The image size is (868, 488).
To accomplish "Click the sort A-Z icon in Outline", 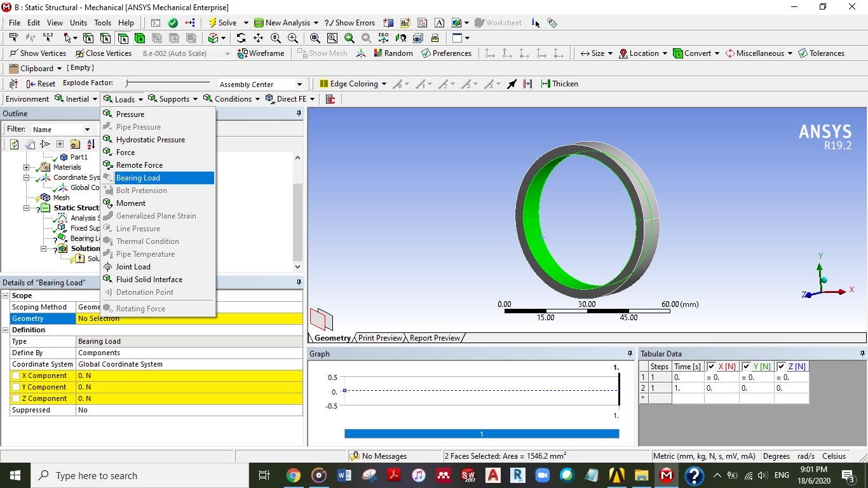I will pyautogui.click(x=90, y=144).
